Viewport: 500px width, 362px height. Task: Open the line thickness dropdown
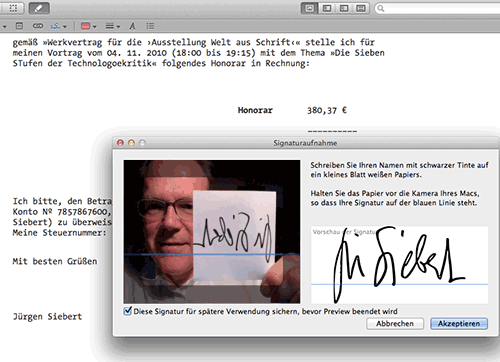click(x=113, y=26)
